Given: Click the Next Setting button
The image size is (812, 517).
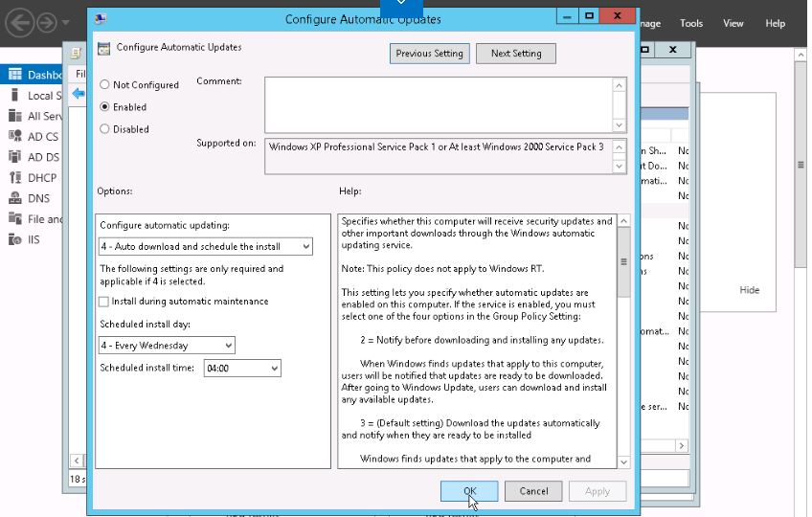Looking at the screenshot, I should coord(516,54).
